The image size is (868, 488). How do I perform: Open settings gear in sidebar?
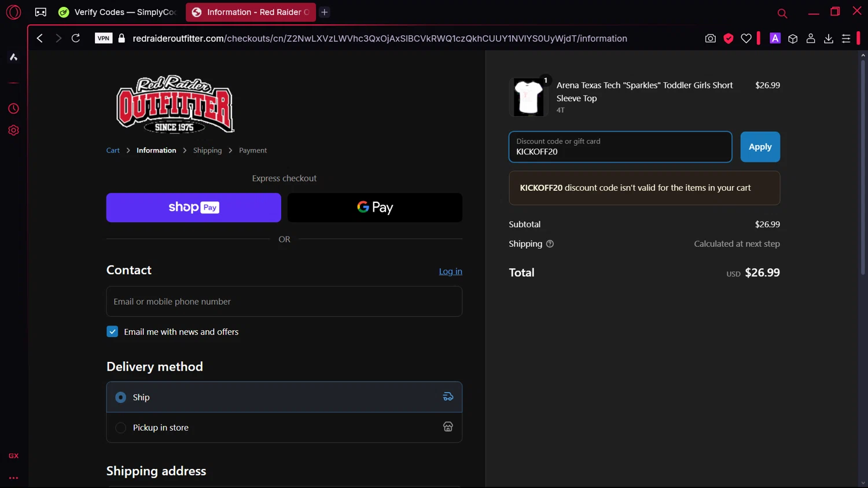[x=13, y=130]
